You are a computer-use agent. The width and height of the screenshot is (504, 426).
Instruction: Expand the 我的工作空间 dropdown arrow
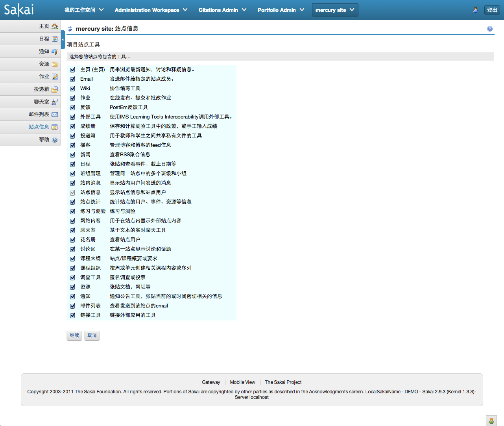point(102,10)
